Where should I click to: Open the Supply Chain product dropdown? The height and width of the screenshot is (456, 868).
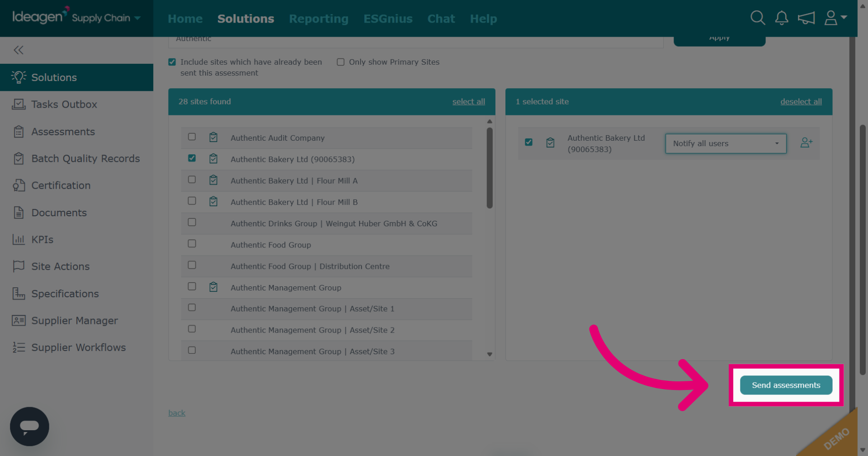pos(106,18)
